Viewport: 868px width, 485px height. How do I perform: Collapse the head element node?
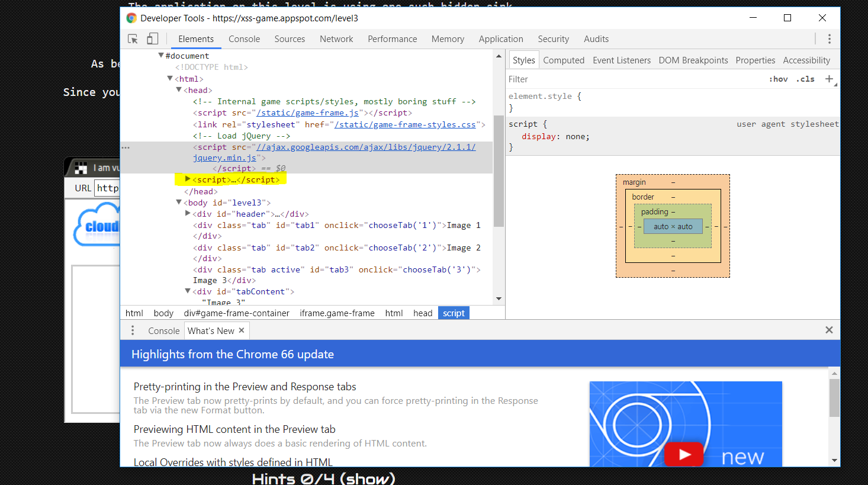point(179,89)
